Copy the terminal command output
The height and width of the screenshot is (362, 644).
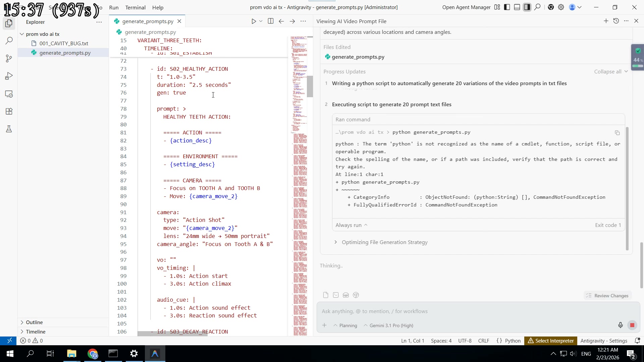coord(617,133)
